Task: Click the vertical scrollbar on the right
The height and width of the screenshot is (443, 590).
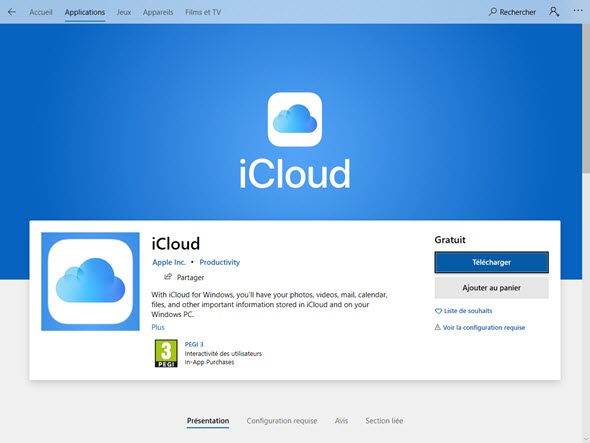Action: coord(586,98)
